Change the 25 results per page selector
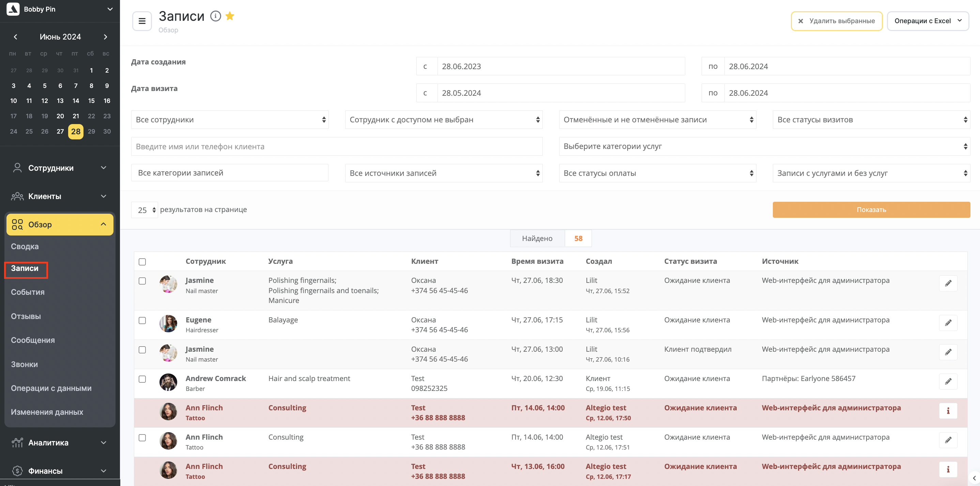The height and width of the screenshot is (486, 980). pos(144,210)
